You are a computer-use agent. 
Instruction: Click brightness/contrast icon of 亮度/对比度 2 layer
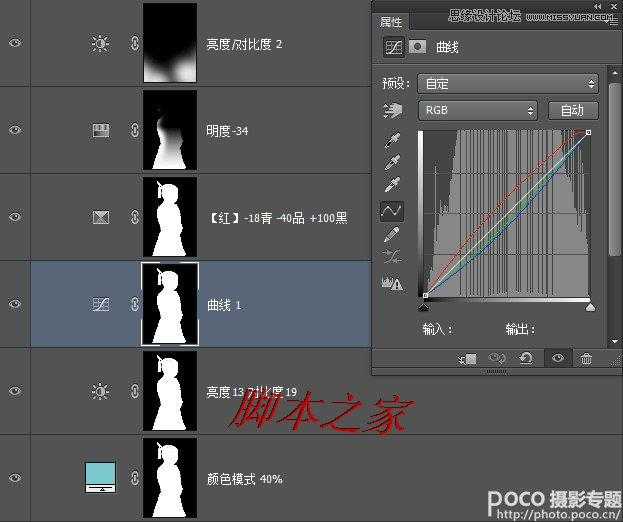click(x=100, y=43)
